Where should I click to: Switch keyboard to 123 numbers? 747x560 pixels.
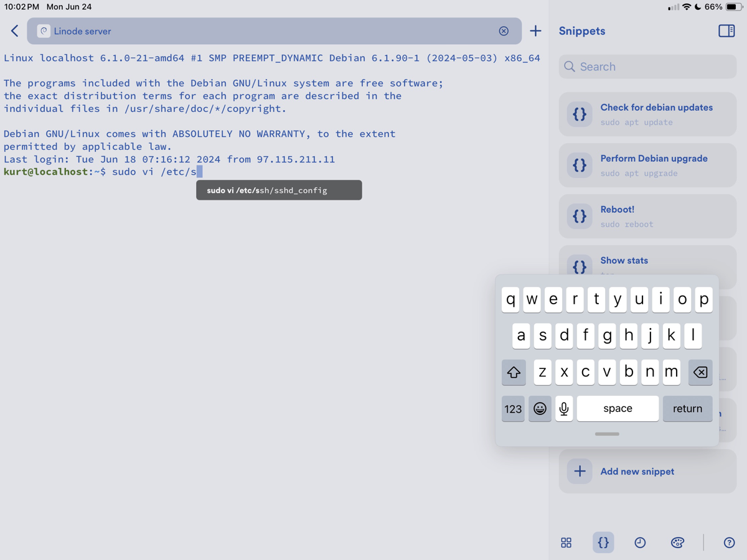coord(513,409)
